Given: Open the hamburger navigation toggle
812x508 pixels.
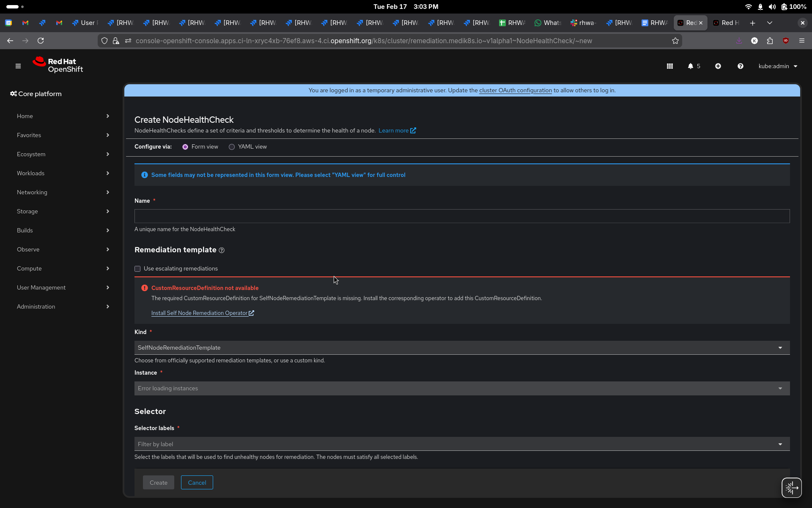Looking at the screenshot, I should (18, 66).
